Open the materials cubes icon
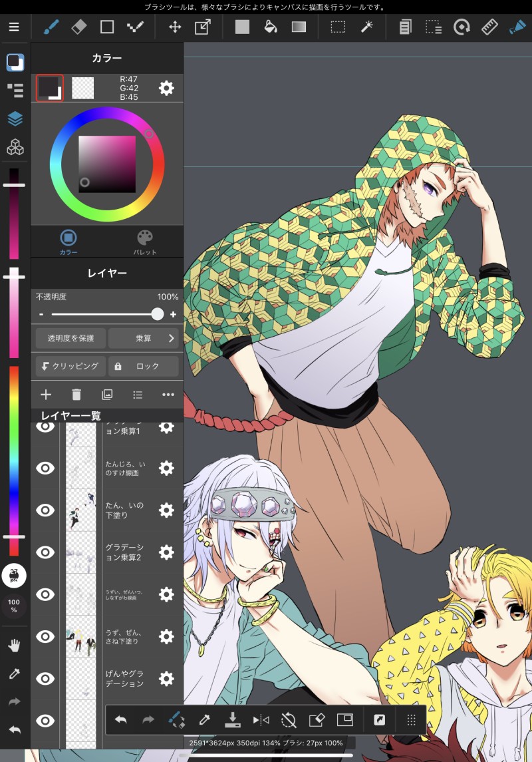This screenshot has height=762, width=532. (x=15, y=147)
